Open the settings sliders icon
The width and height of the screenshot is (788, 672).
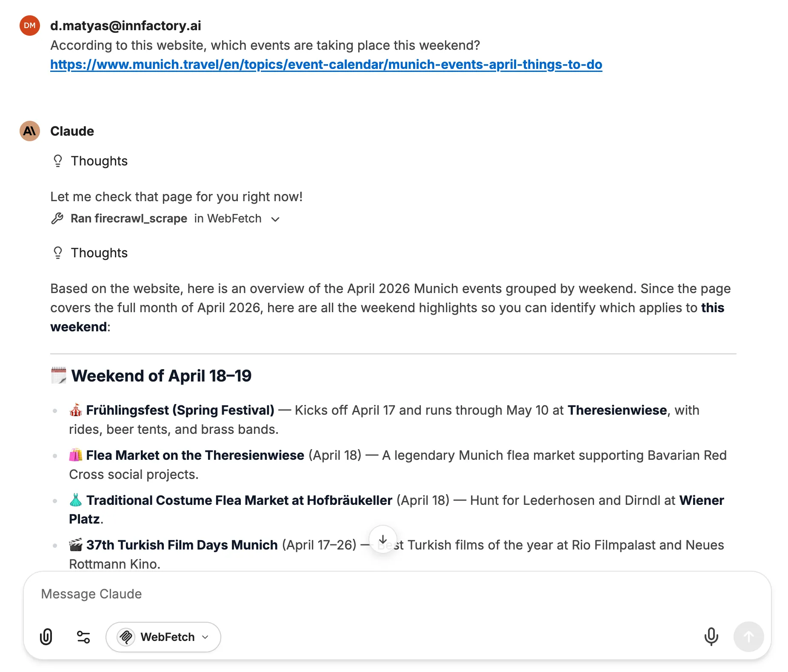83,637
